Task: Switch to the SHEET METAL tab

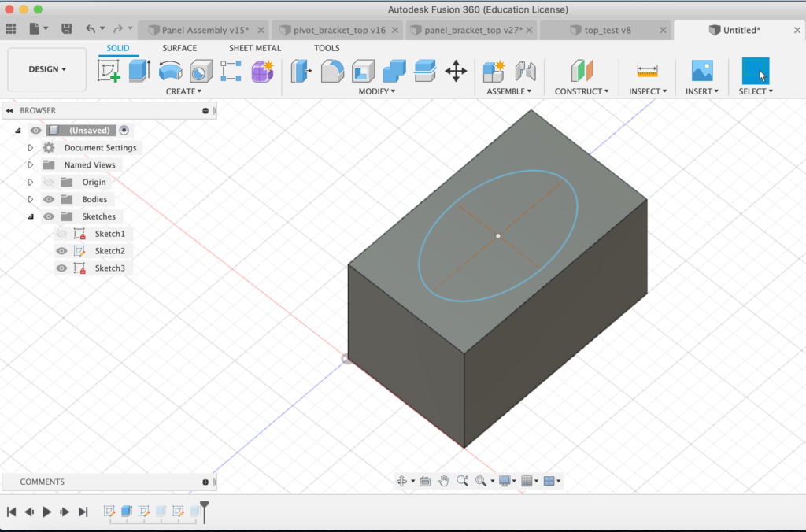Action: [x=255, y=48]
